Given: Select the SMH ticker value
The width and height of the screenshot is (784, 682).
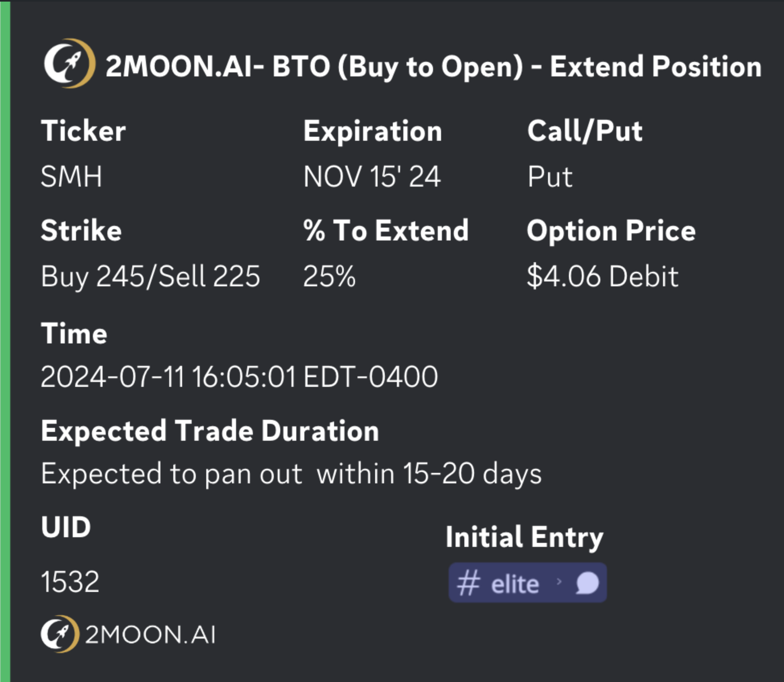Looking at the screenshot, I should pyautogui.click(x=72, y=177).
